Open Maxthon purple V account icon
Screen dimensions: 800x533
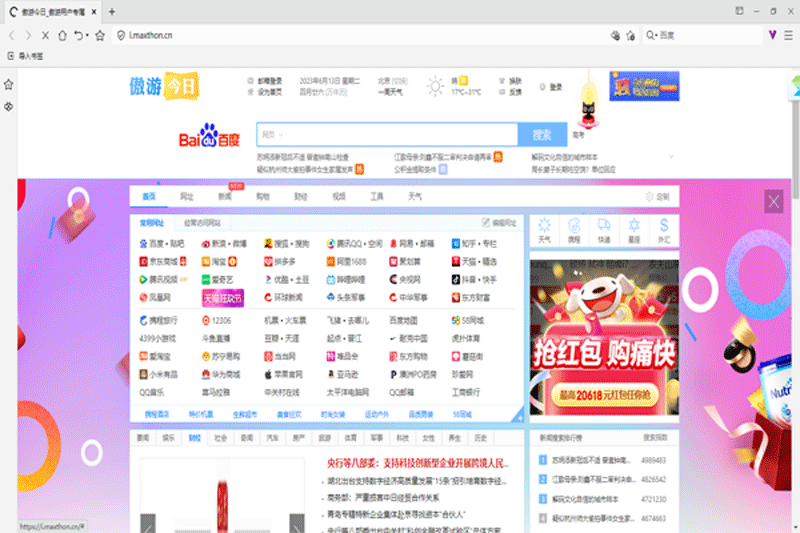pos(773,35)
